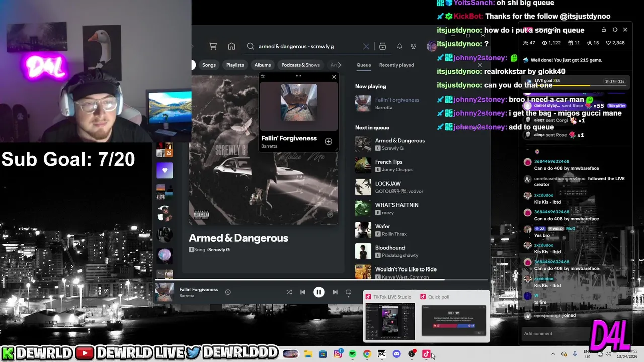Switch to Recently played tab
Screen dimensions: 644x362
396,65
